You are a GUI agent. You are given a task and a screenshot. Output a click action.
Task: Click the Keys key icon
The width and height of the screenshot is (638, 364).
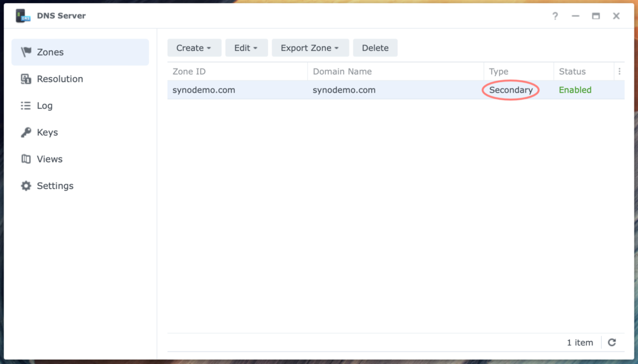(26, 132)
